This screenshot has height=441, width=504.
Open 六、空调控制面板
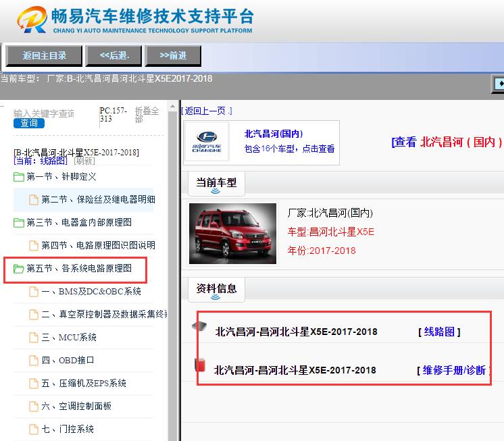point(76,406)
